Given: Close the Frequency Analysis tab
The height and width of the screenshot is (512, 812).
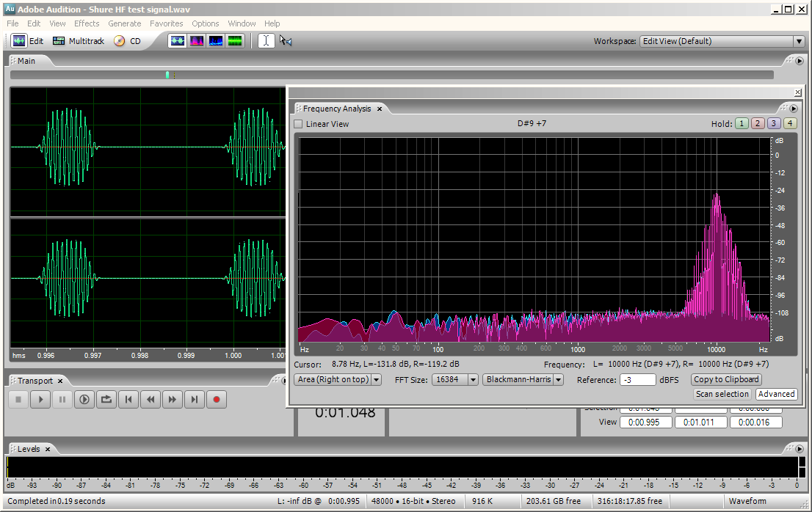Looking at the screenshot, I should tap(380, 109).
